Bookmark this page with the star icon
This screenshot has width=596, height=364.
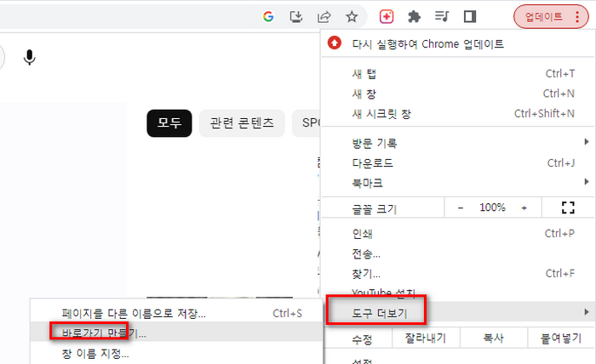pyautogui.click(x=352, y=16)
